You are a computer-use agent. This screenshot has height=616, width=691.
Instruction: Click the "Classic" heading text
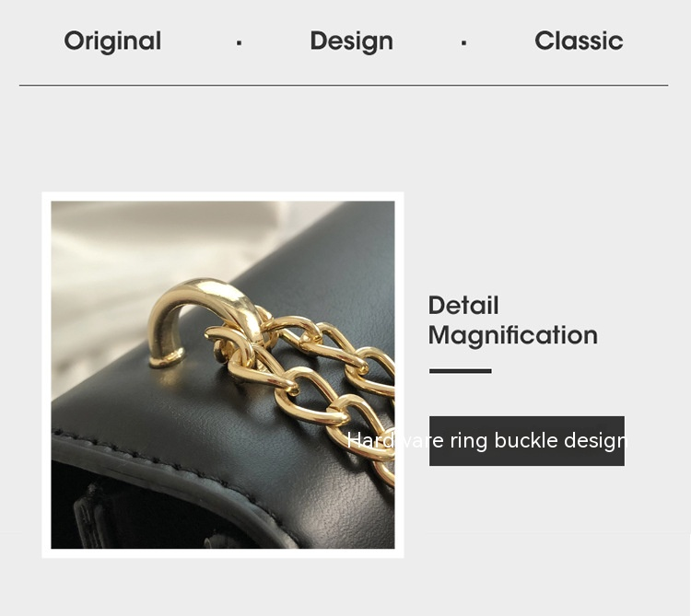click(x=579, y=41)
